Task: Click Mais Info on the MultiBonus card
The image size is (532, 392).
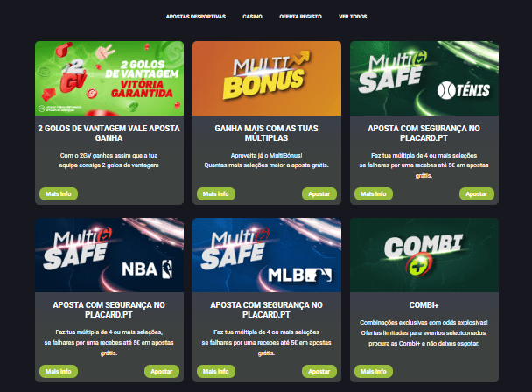Action: pos(216,193)
